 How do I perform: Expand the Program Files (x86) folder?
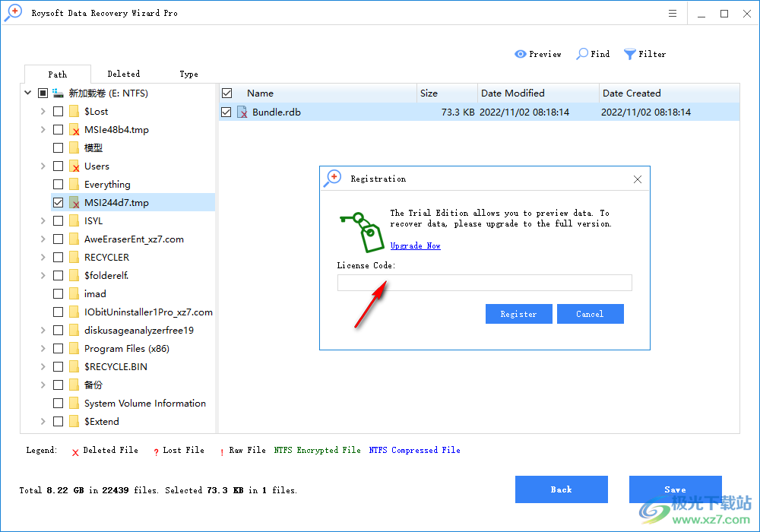[43, 348]
